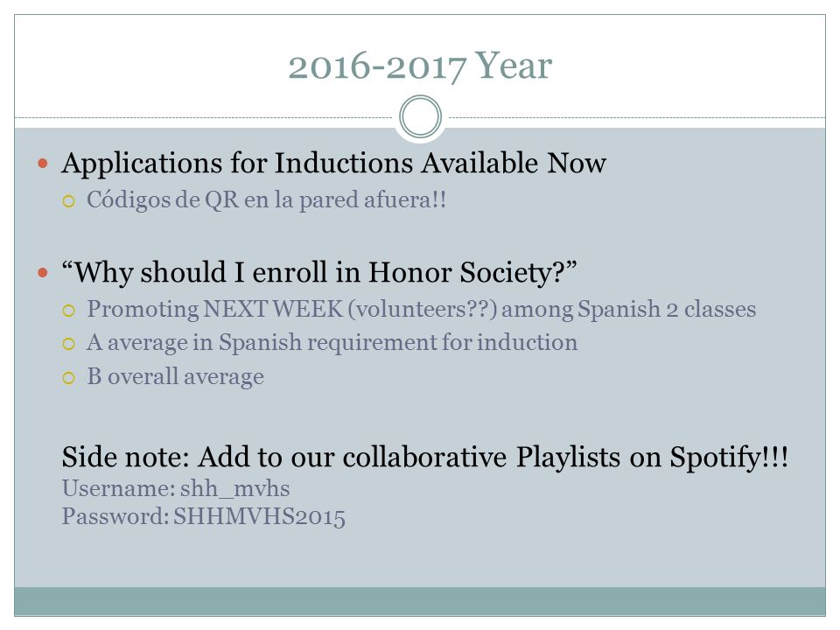Click the hollow bullet beside Promoting NEXT WEEK
This screenshot has height=630, width=840.
(68, 311)
